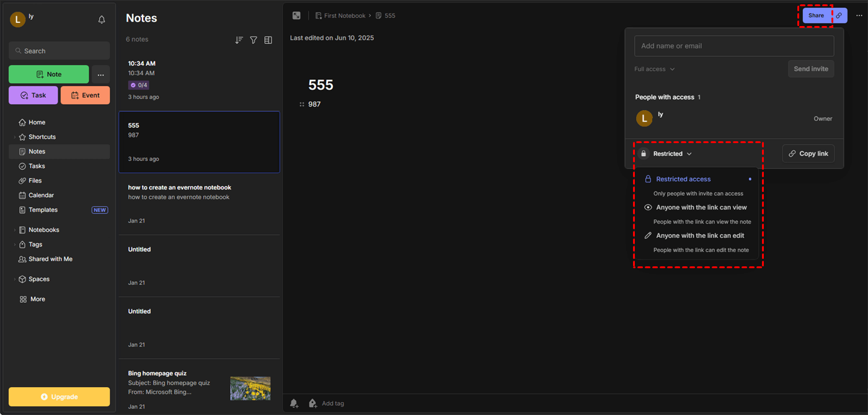Open the 'Full access' permission dropdown
Viewport: 868px width, 415px height.
[654, 69]
